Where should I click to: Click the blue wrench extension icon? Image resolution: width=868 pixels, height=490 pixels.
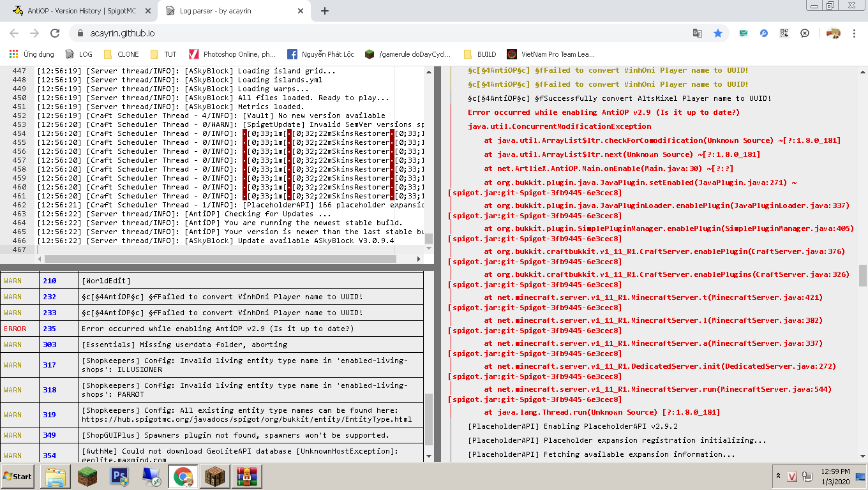tap(764, 33)
